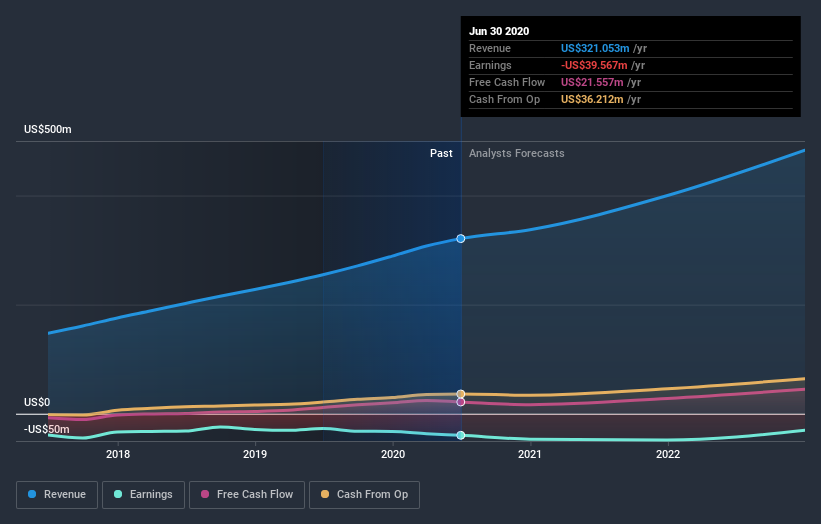Click the orange Cash From Op data marker
821x524 pixels.
coord(461,394)
